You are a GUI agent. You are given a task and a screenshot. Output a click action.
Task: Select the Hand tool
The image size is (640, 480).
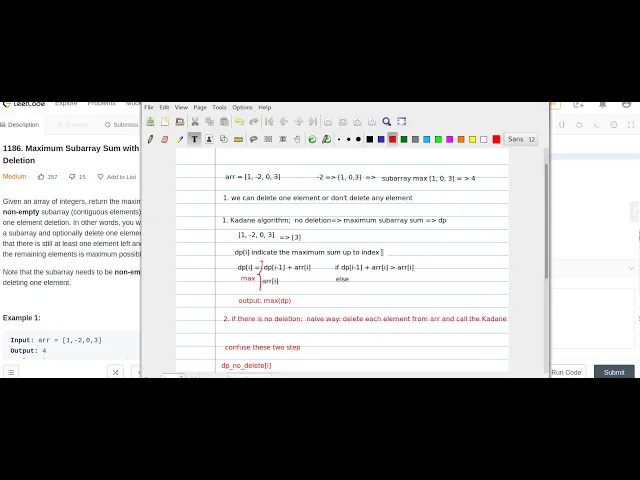(298, 139)
